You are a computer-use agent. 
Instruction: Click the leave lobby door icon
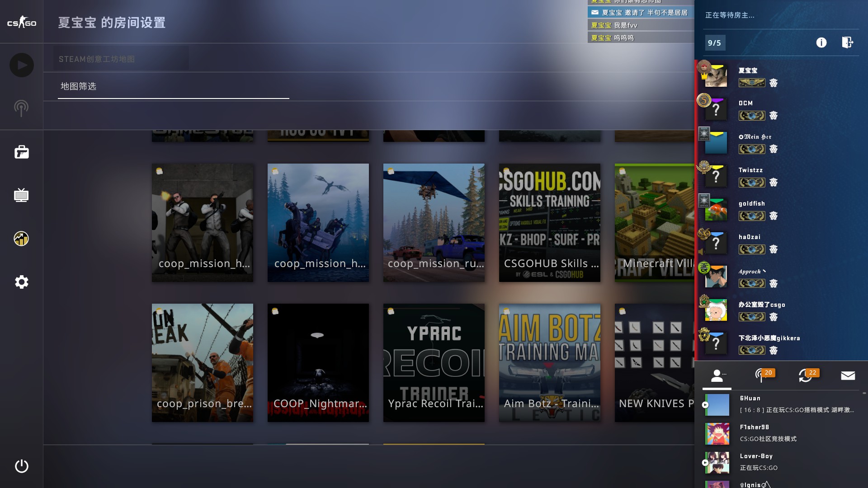[847, 42]
